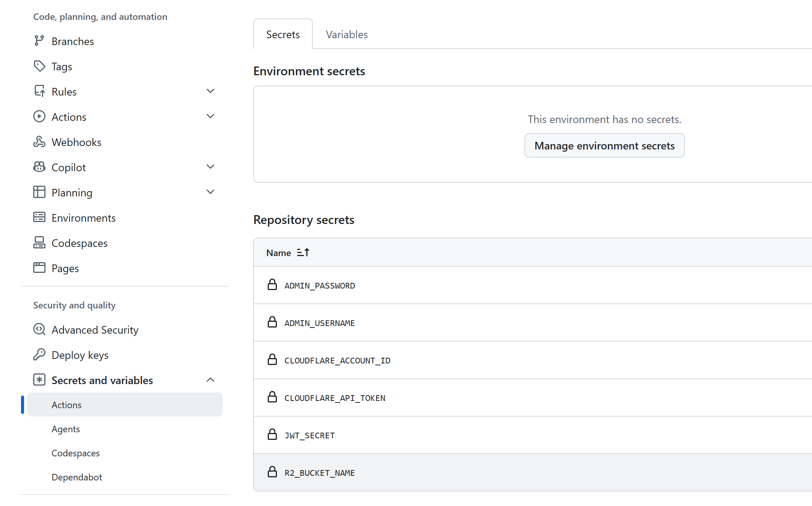Switch to the Secrets tab
The width and height of the screenshot is (812, 506).
tap(283, 34)
